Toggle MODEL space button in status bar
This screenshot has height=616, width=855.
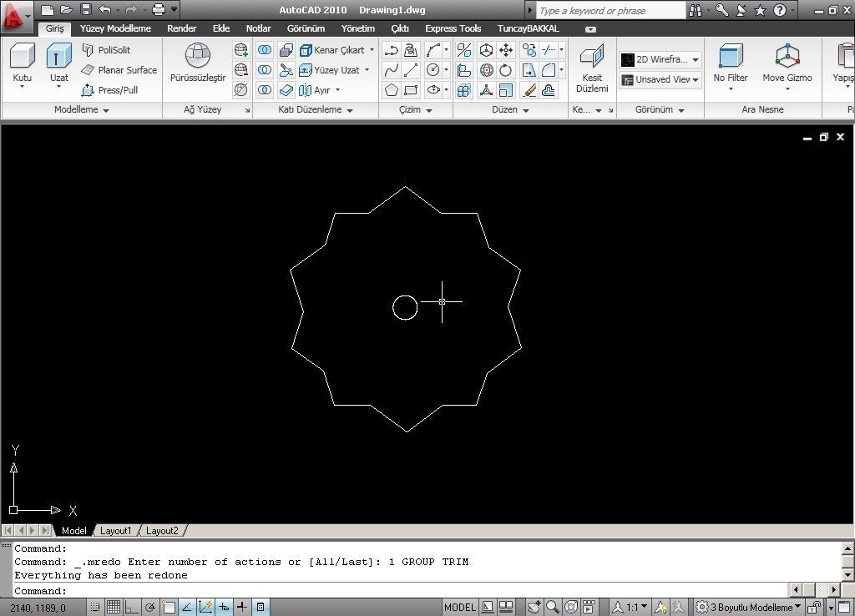click(459, 607)
